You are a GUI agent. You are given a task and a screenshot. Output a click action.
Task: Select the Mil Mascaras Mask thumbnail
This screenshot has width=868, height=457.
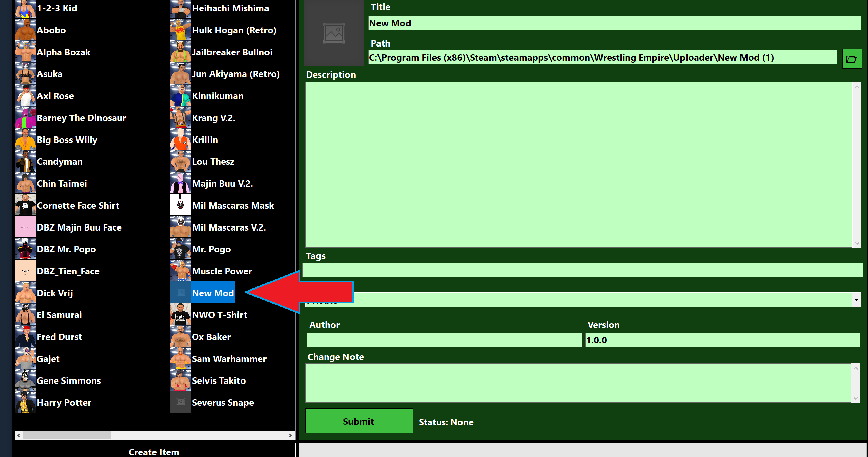pos(180,205)
